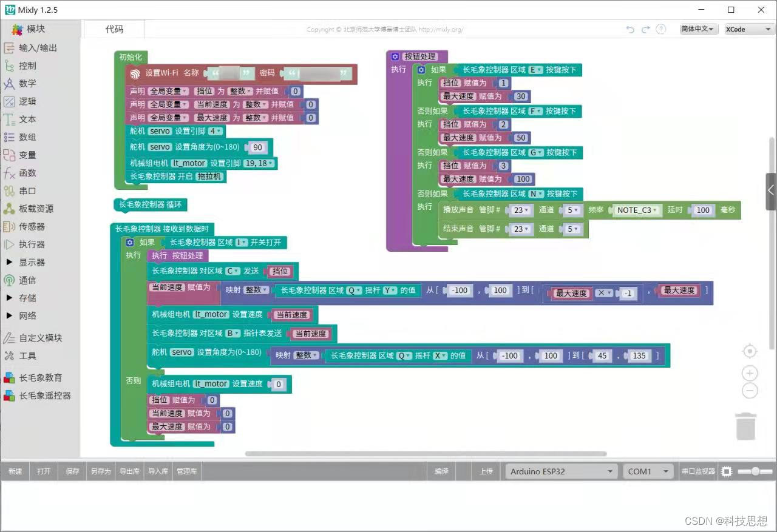Click the 管理库 button
This screenshot has width=777, height=532.
(x=186, y=471)
